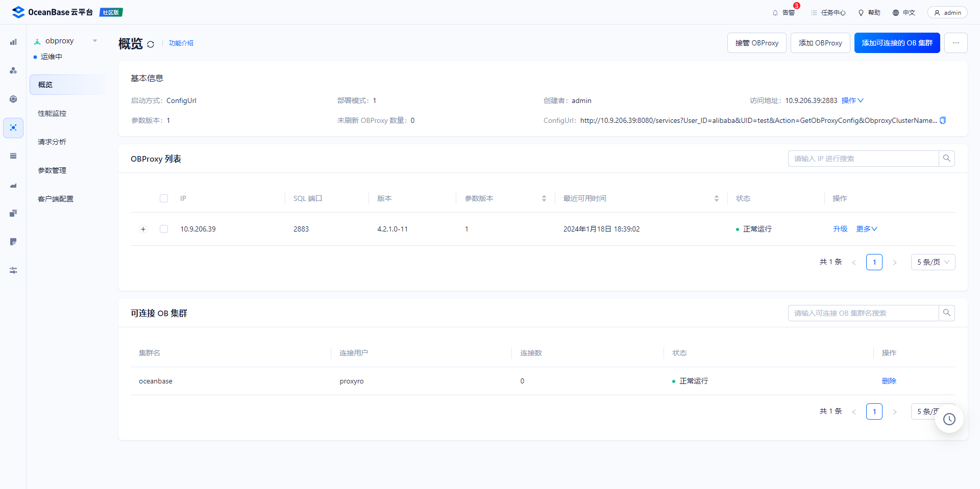The height and width of the screenshot is (489, 980).
Task: Click 接管 OBProxy button
Action: point(757,43)
